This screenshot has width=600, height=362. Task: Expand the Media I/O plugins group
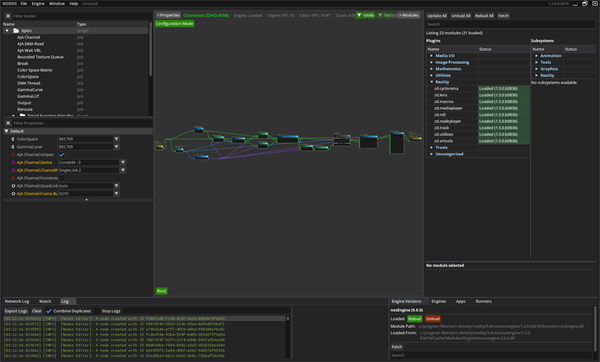point(432,56)
